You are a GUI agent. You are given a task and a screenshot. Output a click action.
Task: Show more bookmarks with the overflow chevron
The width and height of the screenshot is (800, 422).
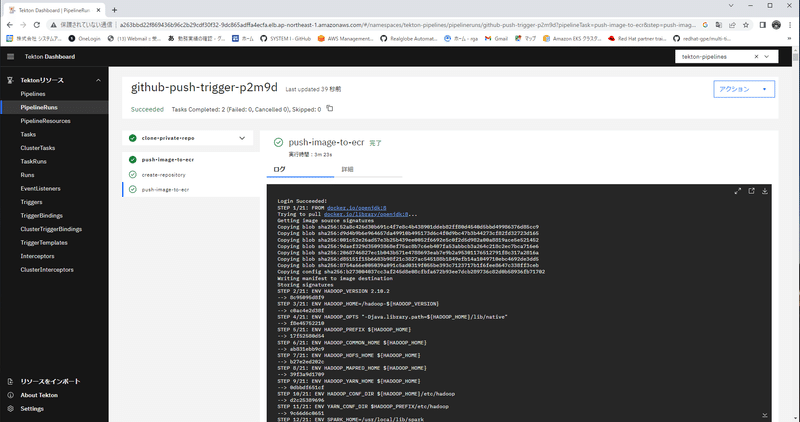coord(789,38)
